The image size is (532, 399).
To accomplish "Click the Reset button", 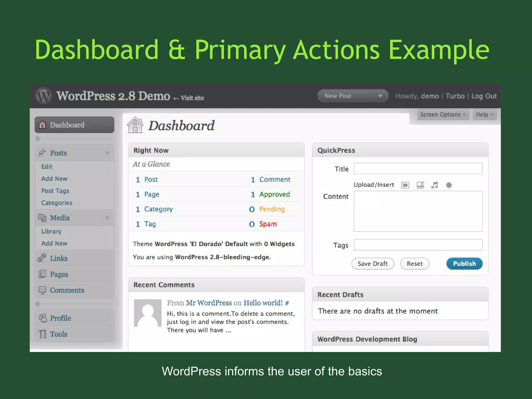I will coord(415,263).
